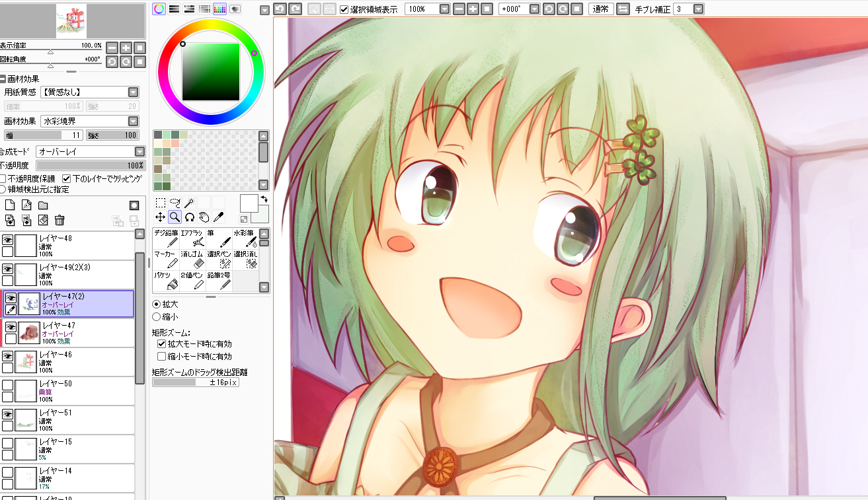Open the 用紙質感 dropdown
868x500 pixels.
point(89,92)
